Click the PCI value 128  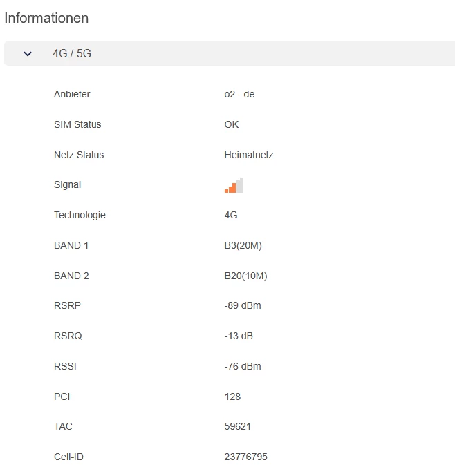click(232, 397)
